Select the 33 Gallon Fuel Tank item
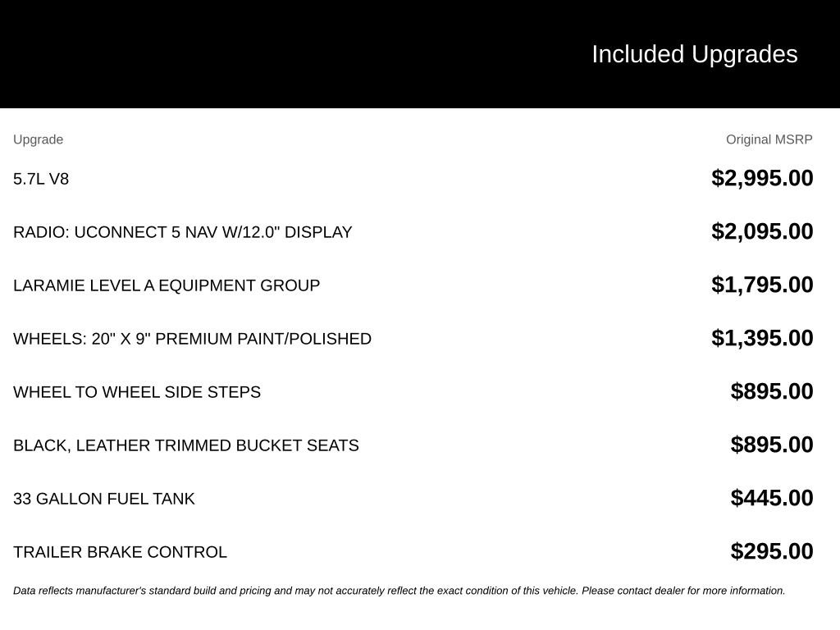The image size is (840, 630). click(x=104, y=499)
